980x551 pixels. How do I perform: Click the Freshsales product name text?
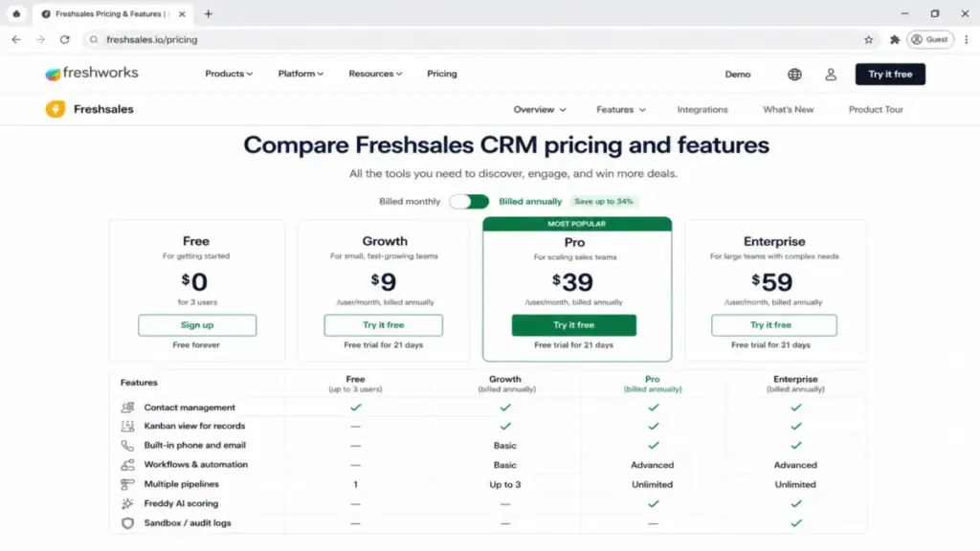pyautogui.click(x=103, y=109)
